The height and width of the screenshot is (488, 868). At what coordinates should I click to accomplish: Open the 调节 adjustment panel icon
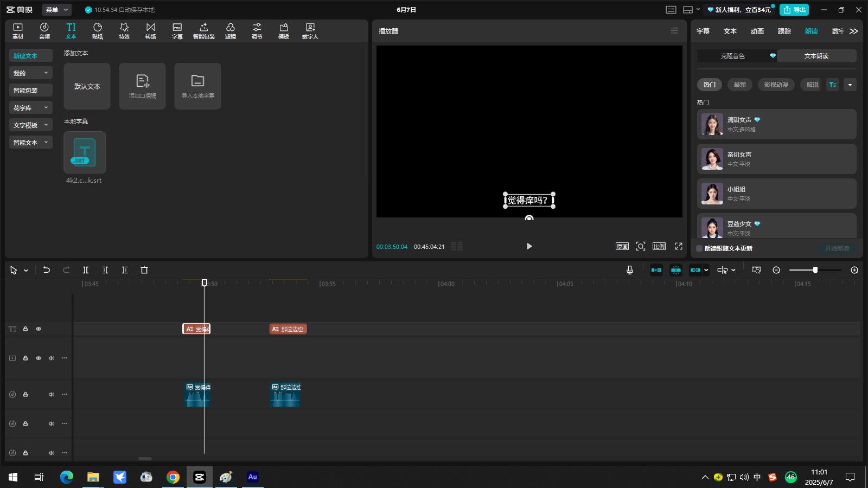(257, 31)
